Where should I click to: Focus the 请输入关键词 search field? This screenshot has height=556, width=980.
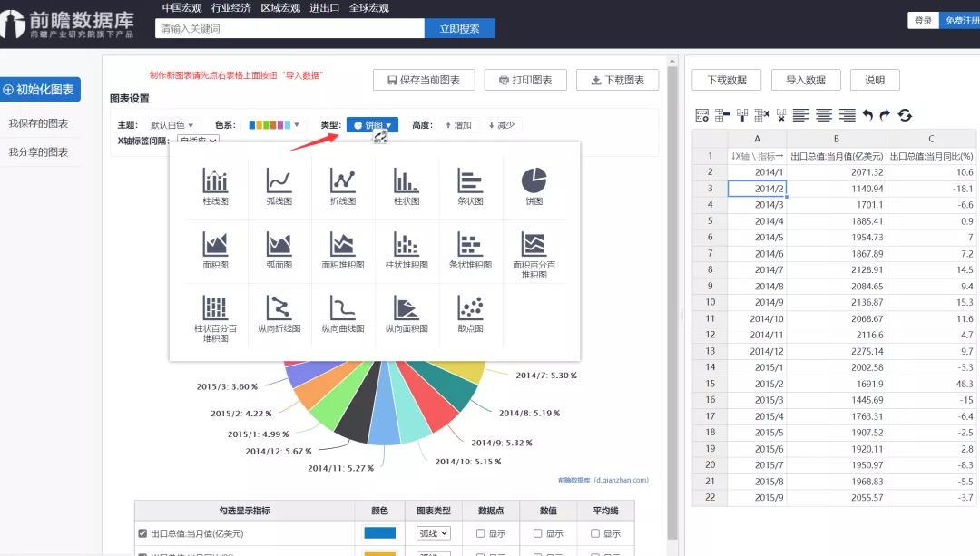289,28
